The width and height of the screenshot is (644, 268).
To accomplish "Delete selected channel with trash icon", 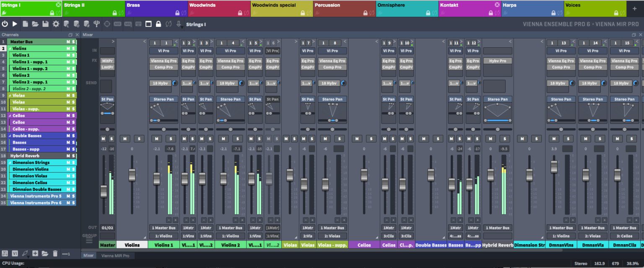I will [55, 253].
